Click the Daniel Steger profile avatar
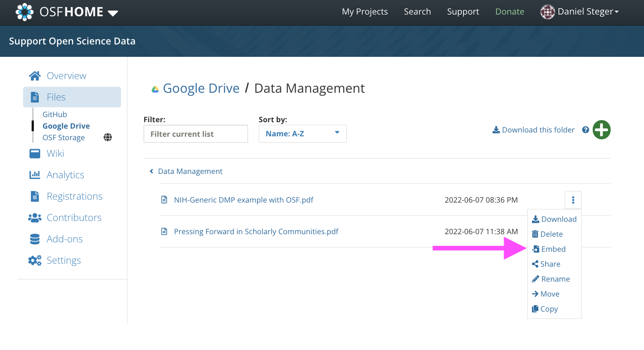Viewport: 644px width, 350px height. click(548, 12)
